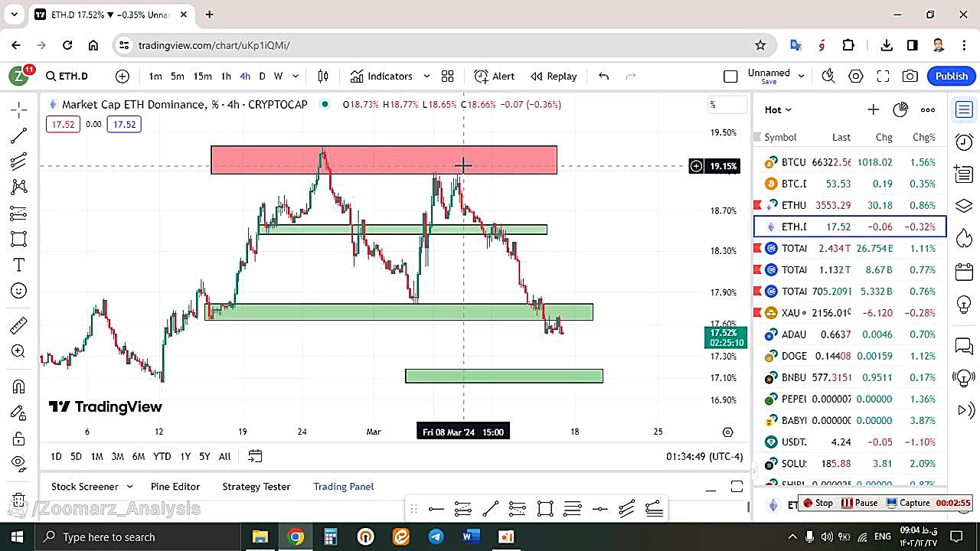Switch to Strategy Tester tab
980x551 pixels.
[x=256, y=486]
